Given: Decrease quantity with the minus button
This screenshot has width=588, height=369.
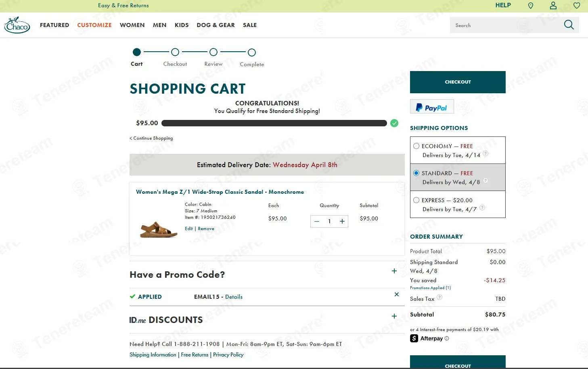Looking at the screenshot, I should [x=317, y=221].
